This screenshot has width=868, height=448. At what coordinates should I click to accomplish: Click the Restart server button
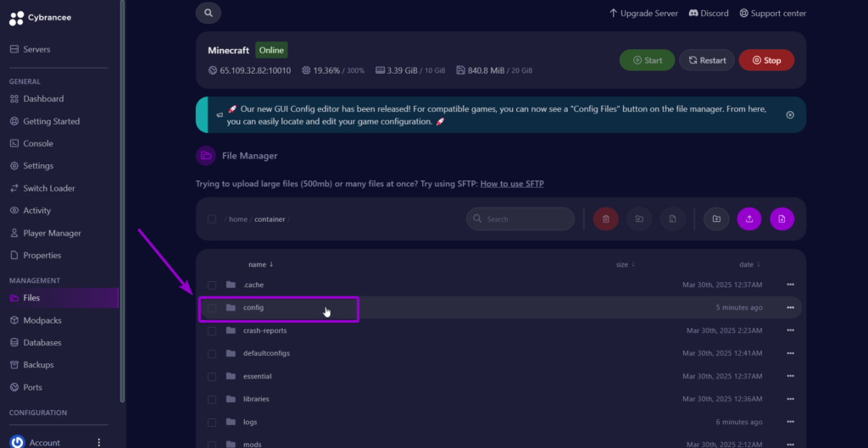tap(707, 60)
